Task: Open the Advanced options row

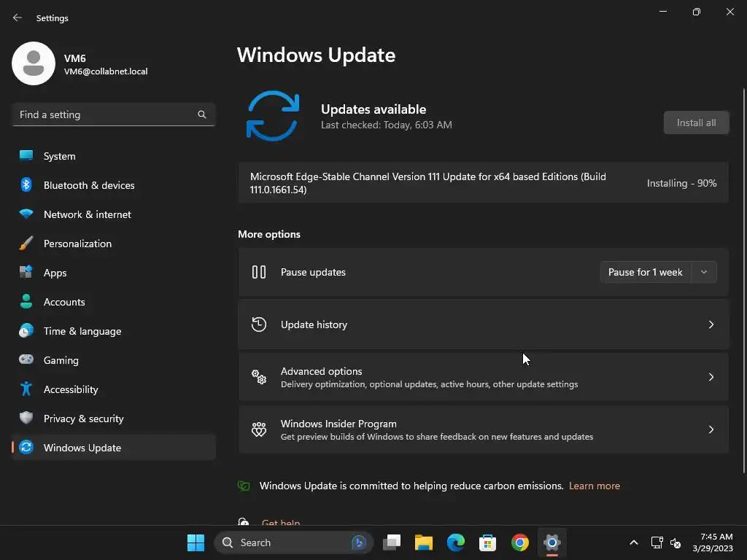Action: coord(483,377)
